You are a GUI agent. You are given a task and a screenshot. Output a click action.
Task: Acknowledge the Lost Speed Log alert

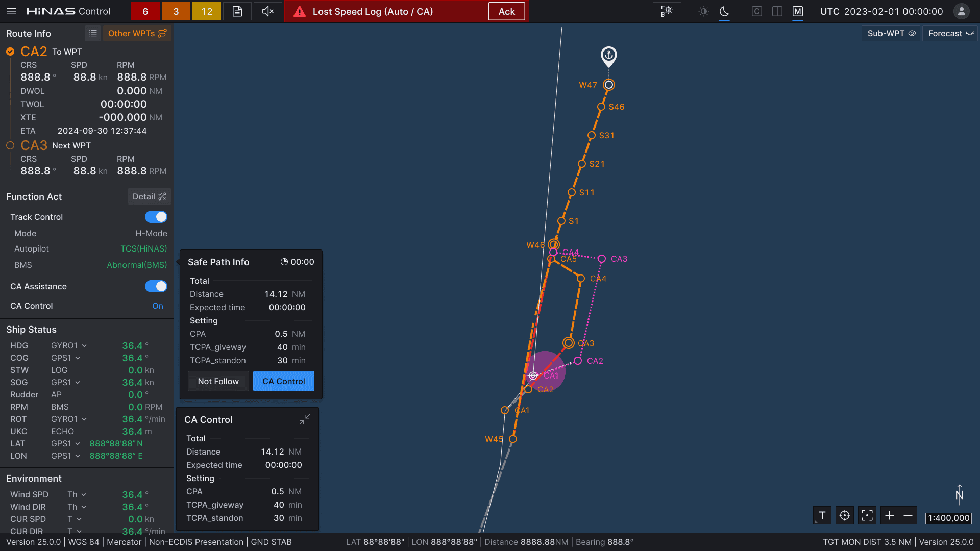[506, 11]
